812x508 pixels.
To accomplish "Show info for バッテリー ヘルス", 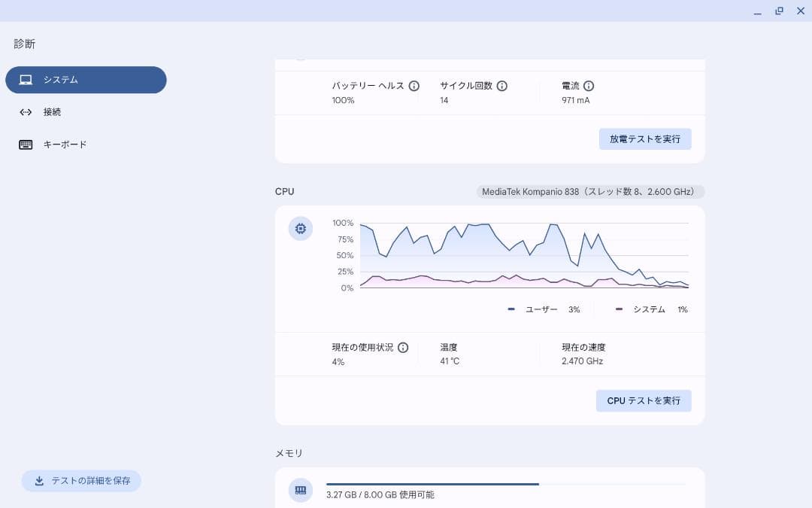I will click(414, 86).
